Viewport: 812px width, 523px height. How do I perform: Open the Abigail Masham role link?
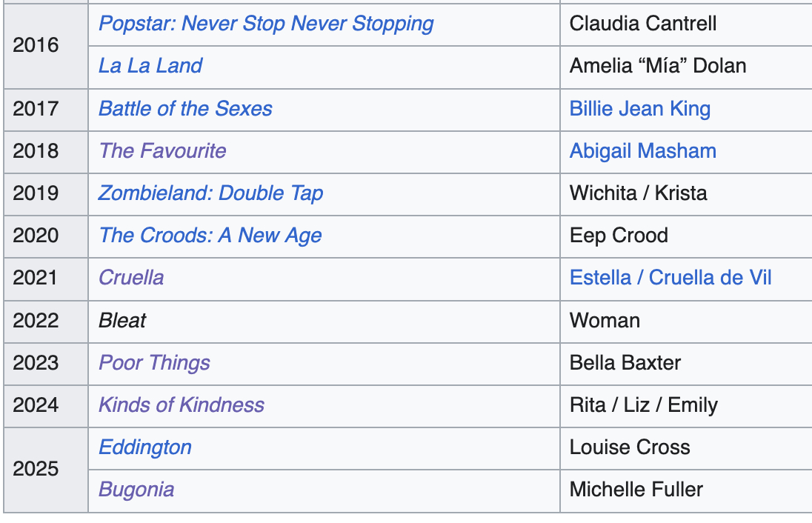click(642, 151)
